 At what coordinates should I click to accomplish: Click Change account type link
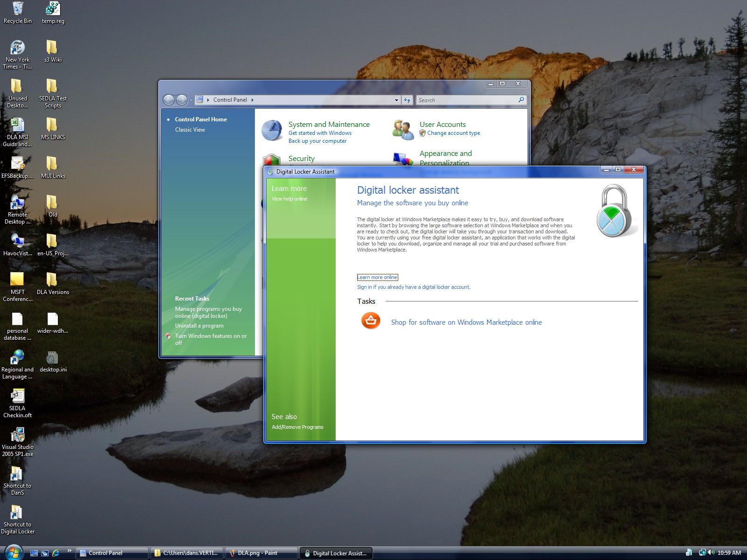pyautogui.click(x=453, y=133)
